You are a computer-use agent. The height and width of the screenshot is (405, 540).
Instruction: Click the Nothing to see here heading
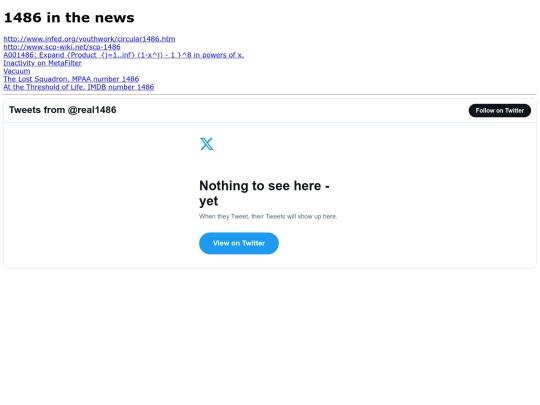coord(264,193)
